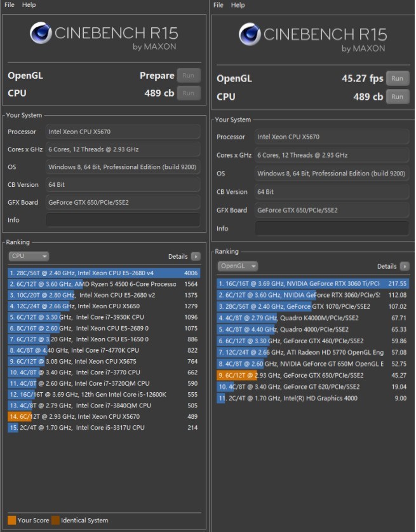This screenshot has width=416, height=532.
Task: Open the Help menu in the right window
Action: pyautogui.click(x=238, y=5)
